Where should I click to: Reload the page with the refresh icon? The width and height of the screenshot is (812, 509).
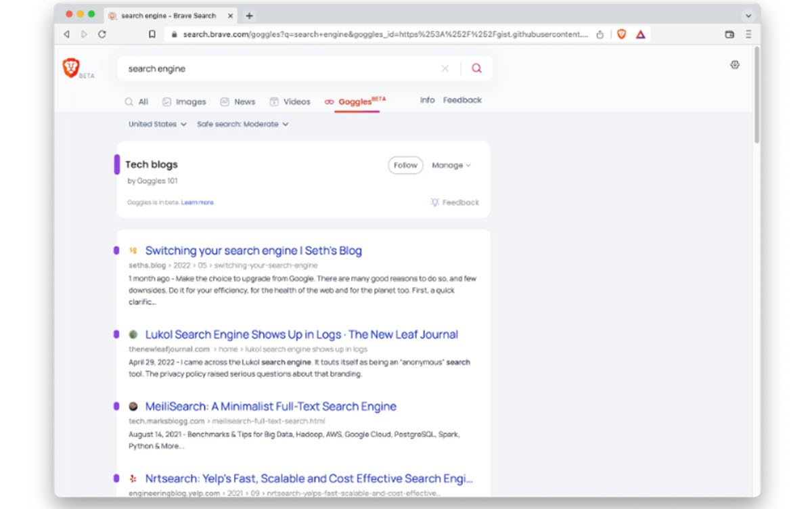coord(102,34)
